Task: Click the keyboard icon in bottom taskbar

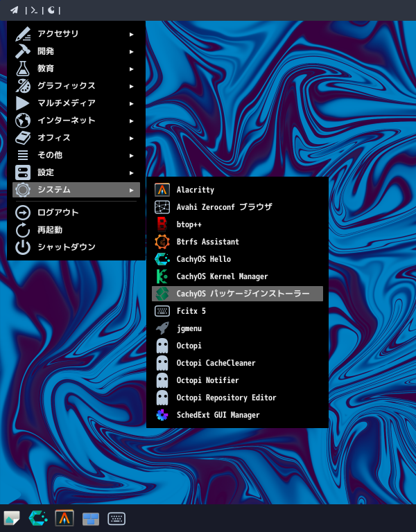Action: pyautogui.click(x=116, y=519)
